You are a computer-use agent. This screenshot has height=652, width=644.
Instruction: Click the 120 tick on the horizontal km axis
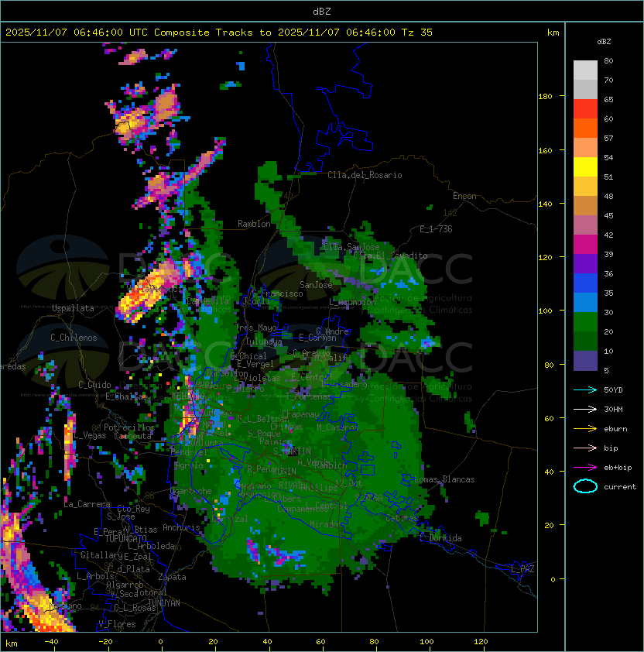pos(481,642)
